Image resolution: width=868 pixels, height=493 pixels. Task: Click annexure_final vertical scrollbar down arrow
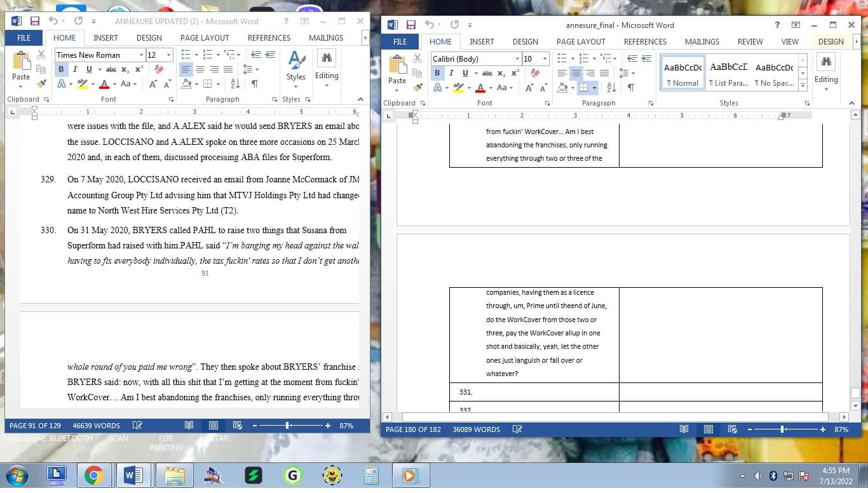pyautogui.click(x=855, y=405)
